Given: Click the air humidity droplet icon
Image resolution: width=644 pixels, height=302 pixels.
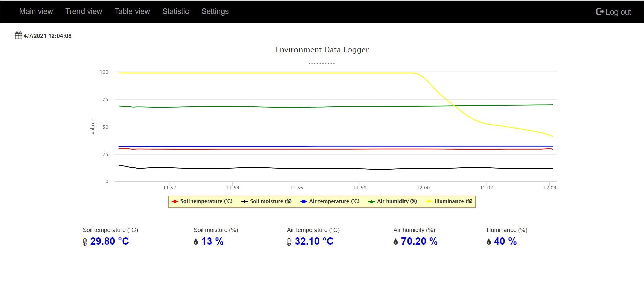Looking at the screenshot, I should (396, 242).
